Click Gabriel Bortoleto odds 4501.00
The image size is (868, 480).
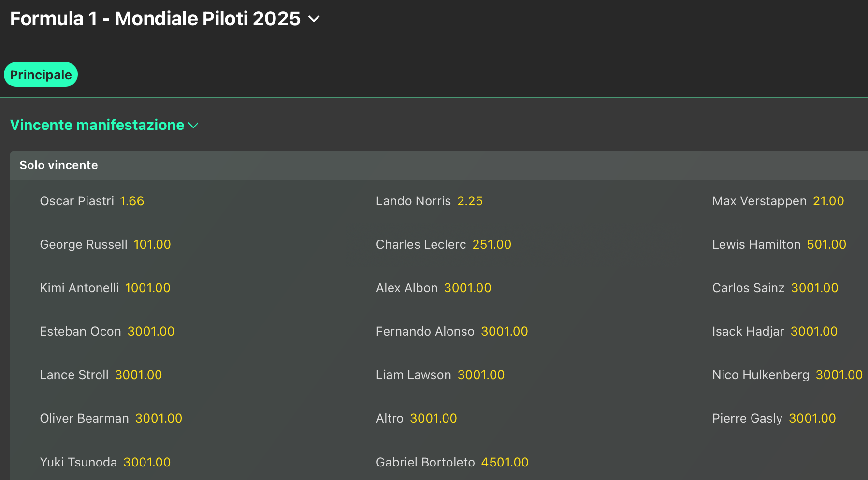click(505, 463)
